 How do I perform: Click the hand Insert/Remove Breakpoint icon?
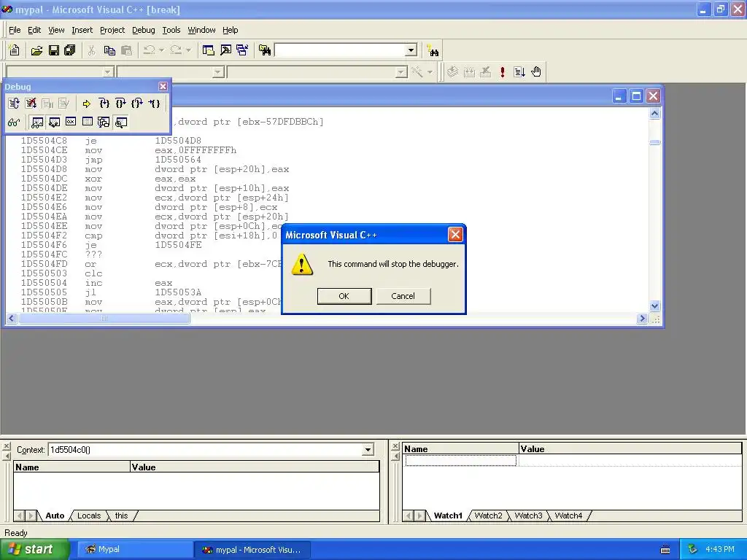[536, 72]
